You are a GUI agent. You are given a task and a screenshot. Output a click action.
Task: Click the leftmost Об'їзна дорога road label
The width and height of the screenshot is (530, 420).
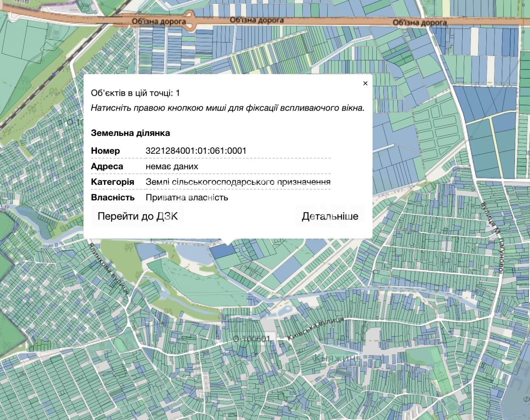click(x=159, y=22)
